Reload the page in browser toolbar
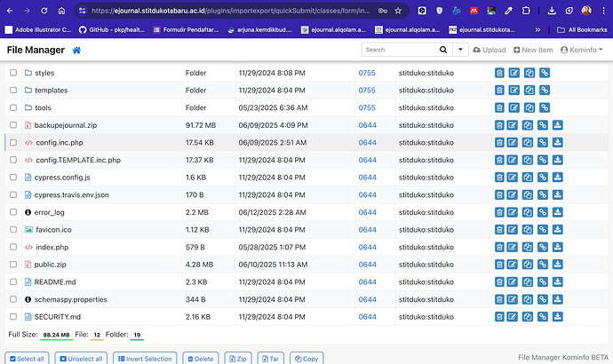 coord(44,11)
